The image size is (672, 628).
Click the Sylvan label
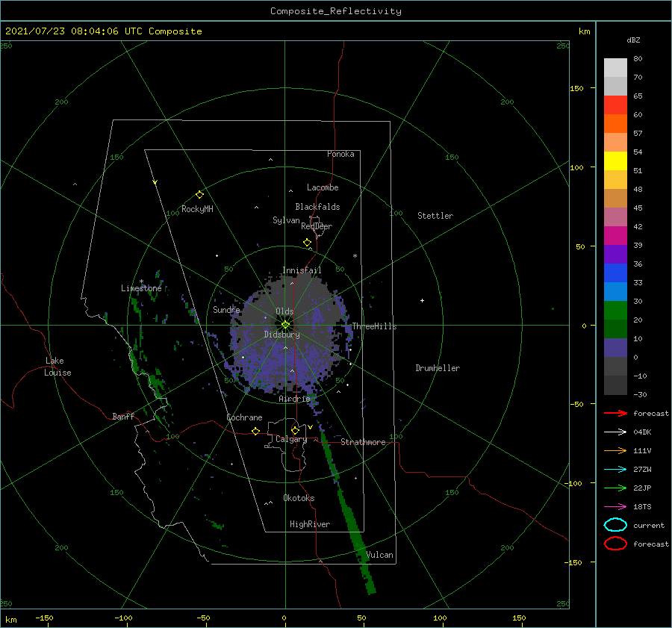pos(286,220)
